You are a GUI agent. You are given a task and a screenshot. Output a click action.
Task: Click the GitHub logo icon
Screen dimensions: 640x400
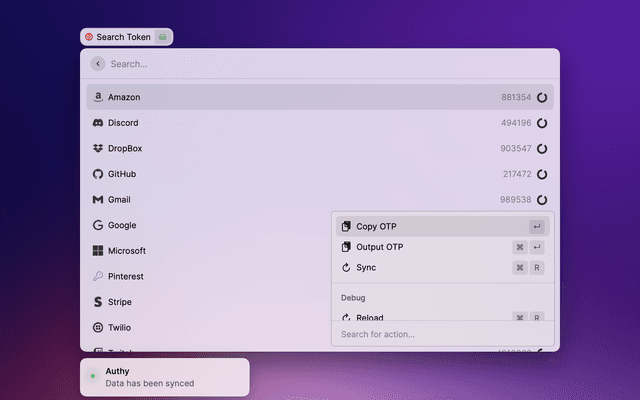pos(98,174)
